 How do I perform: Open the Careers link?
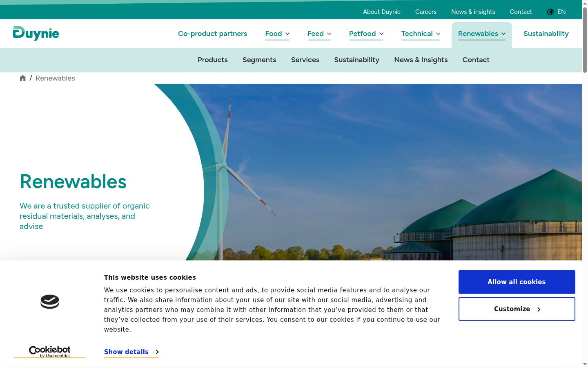tap(426, 12)
